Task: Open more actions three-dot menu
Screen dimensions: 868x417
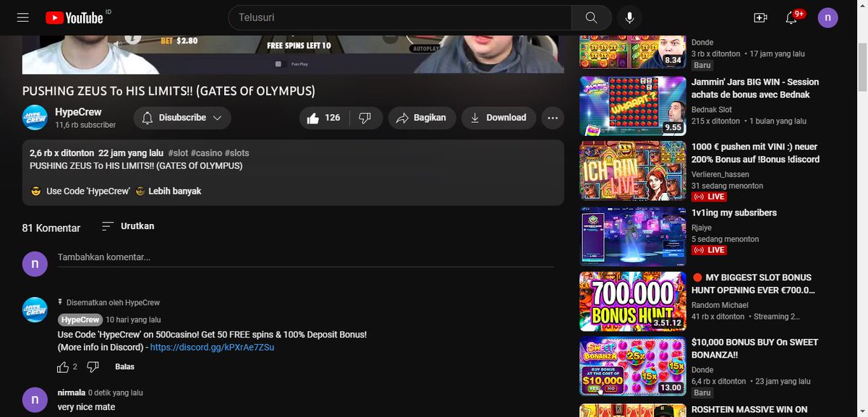Action: [553, 118]
